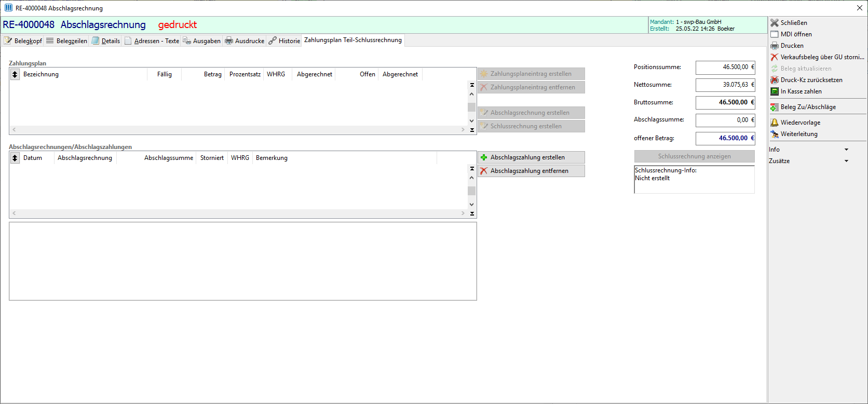The width and height of the screenshot is (868, 404).
Task: Click the Drucken printer icon
Action: (775, 46)
